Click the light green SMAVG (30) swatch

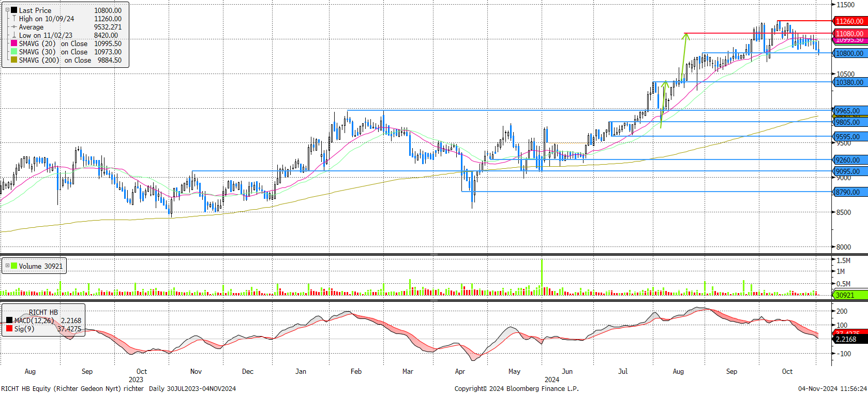pyautogui.click(x=14, y=51)
